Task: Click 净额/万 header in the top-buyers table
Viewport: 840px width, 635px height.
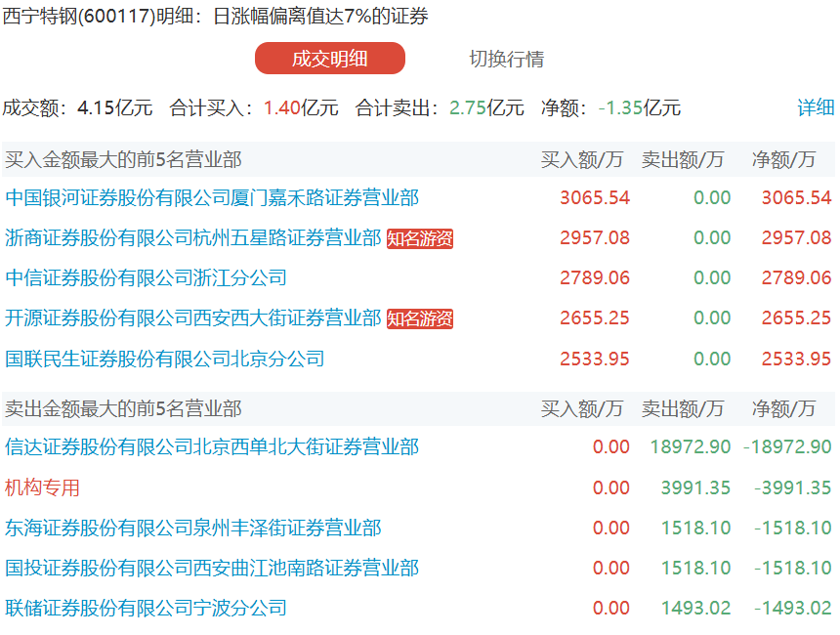Action: 783,159
